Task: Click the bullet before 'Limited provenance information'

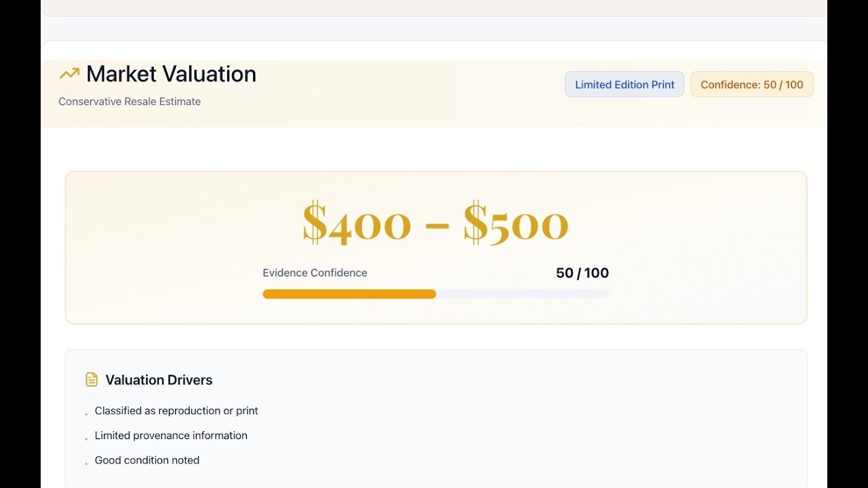Action: coord(86,439)
